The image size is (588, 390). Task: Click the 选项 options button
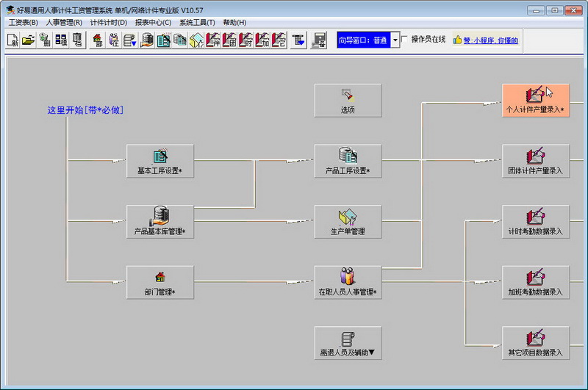click(x=348, y=101)
